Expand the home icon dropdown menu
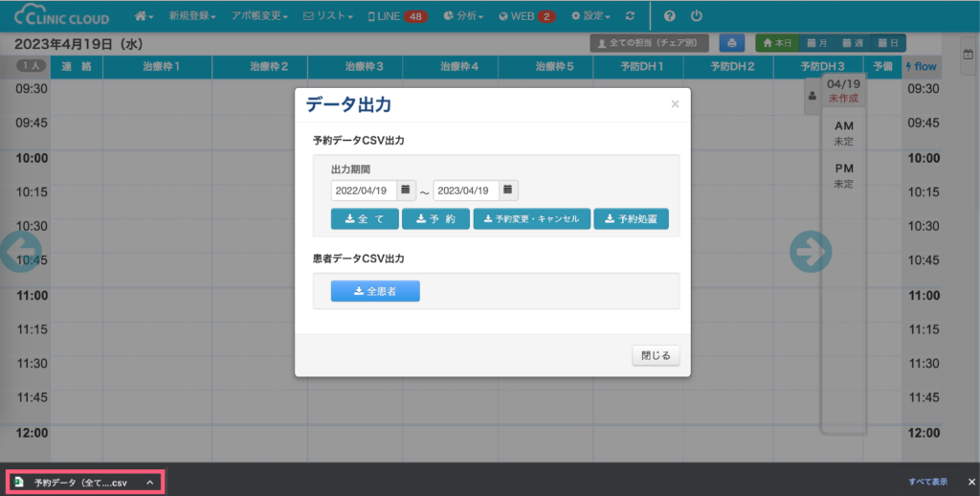The width and height of the screenshot is (980, 496). (x=145, y=16)
